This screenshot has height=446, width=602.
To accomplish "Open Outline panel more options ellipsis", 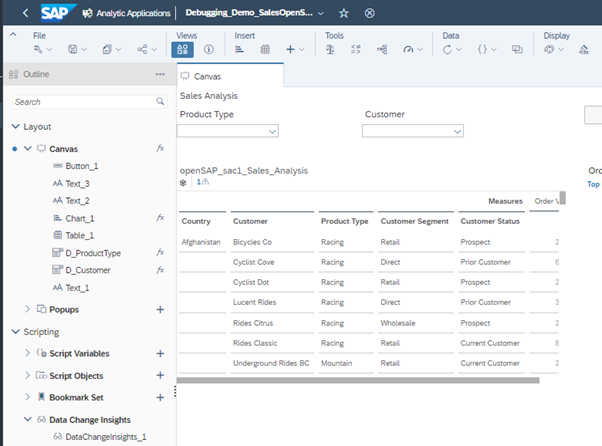I will click(x=160, y=74).
